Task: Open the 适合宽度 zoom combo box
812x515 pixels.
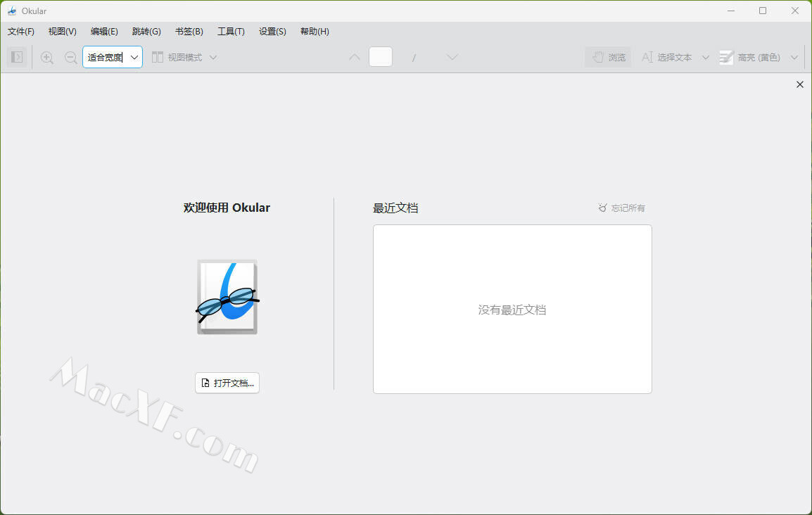Action: (x=113, y=57)
